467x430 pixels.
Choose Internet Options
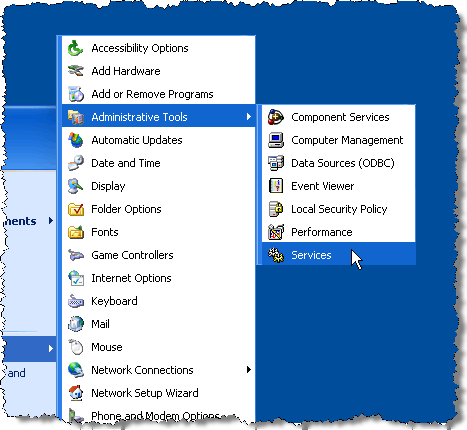pyautogui.click(x=159, y=278)
